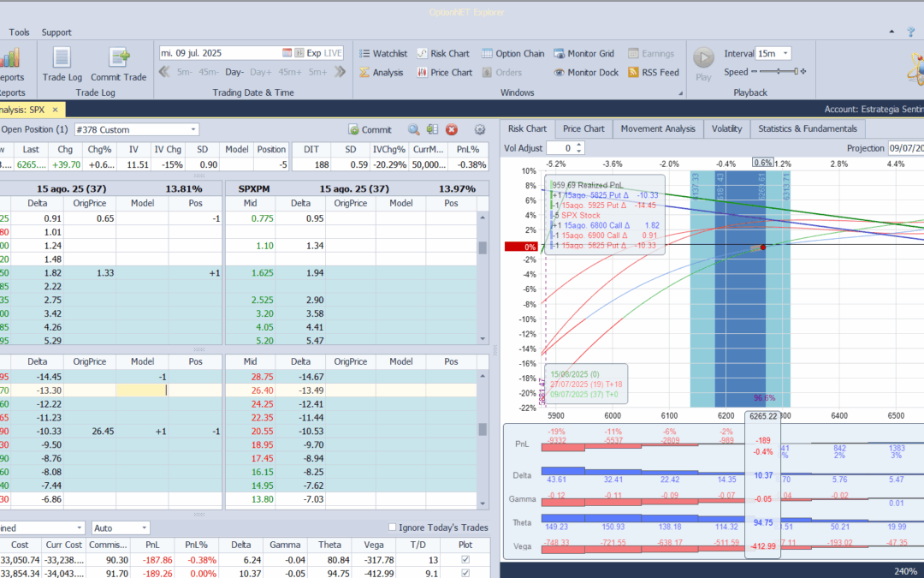Image resolution: width=924 pixels, height=578 pixels.
Task: Click the 6265.22 price marker label
Action: [762, 416]
